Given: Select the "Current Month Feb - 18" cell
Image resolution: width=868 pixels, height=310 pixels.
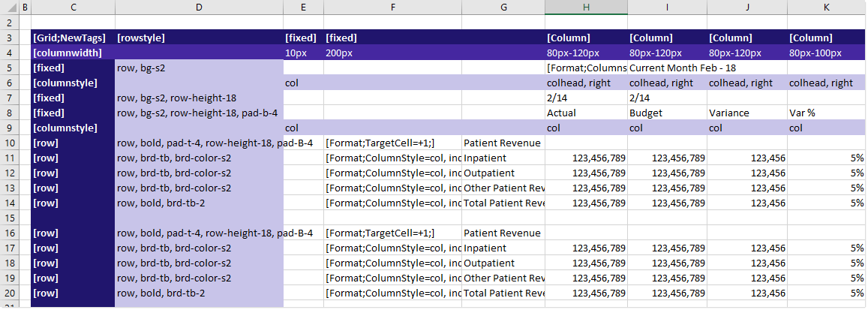Looking at the screenshot, I should pyautogui.click(x=668, y=68).
